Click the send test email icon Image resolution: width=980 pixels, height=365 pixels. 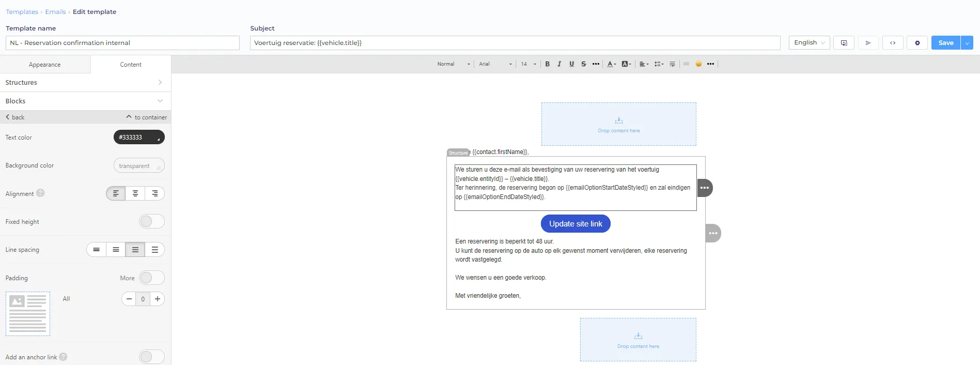click(x=868, y=43)
